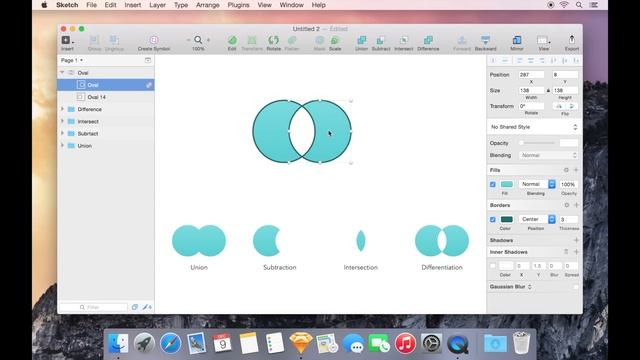Image resolution: width=640 pixels, height=360 pixels.
Task: Open the Insert menu
Action: [x=133, y=5]
